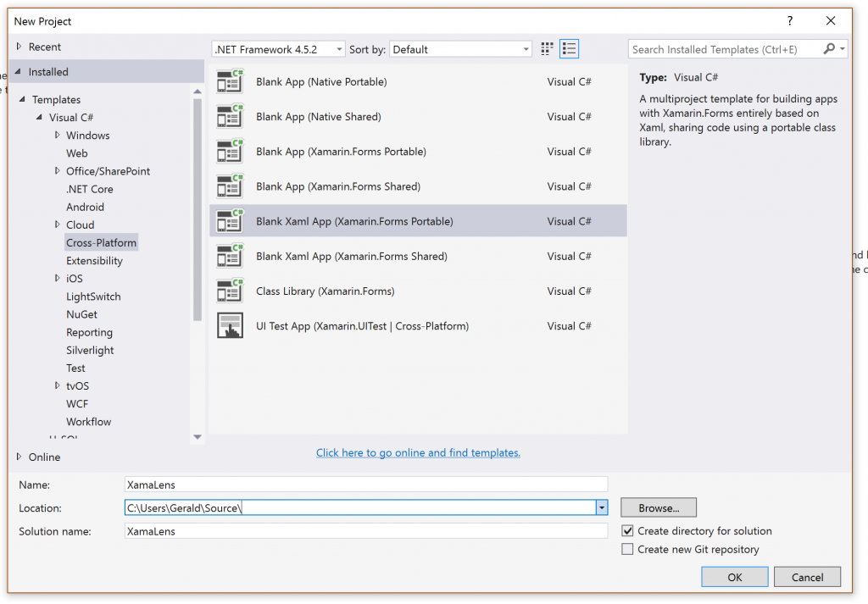This screenshot has width=868, height=604.
Task: Open the Sort by dropdown
Action: [460, 49]
